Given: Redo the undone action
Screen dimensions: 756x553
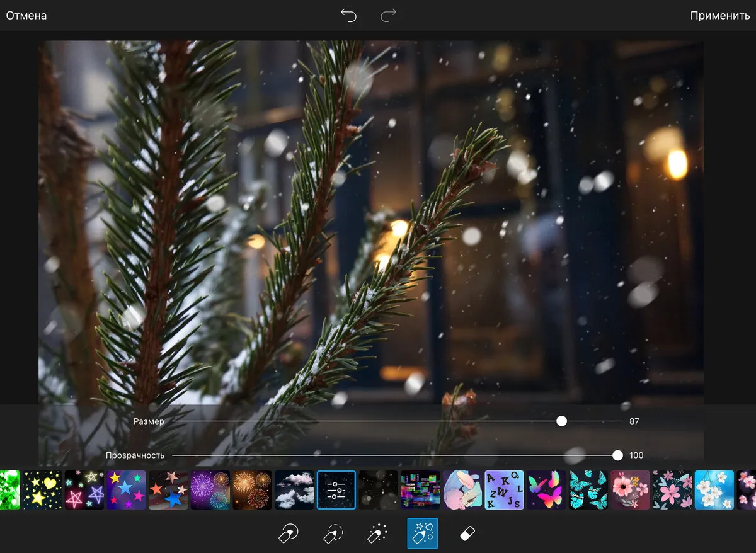Looking at the screenshot, I should (389, 15).
